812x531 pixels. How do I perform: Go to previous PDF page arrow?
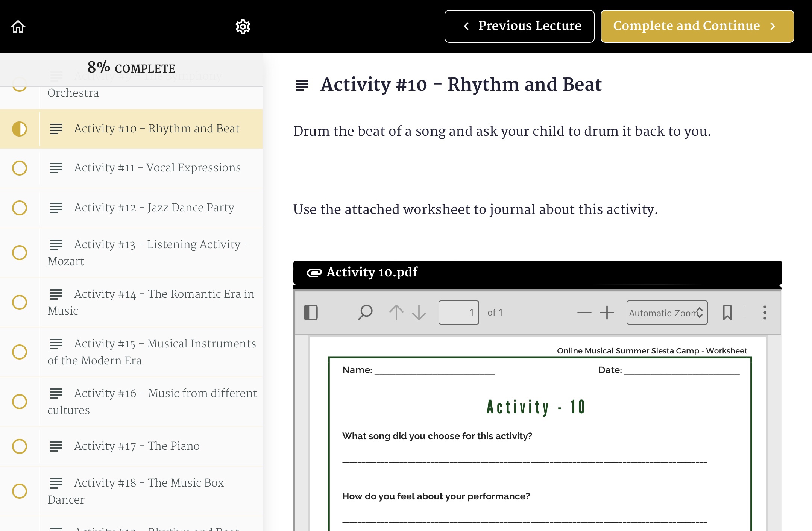pyautogui.click(x=396, y=313)
